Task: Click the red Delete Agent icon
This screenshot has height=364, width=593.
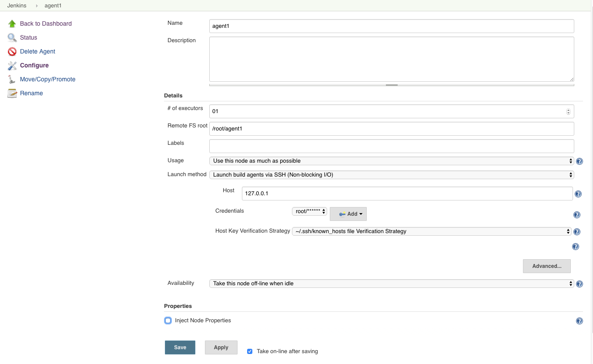Action: click(12, 51)
